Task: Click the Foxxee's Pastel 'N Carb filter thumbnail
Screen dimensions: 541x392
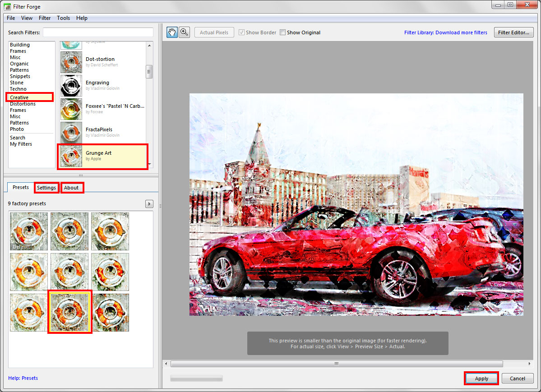Action: (x=71, y=109)
